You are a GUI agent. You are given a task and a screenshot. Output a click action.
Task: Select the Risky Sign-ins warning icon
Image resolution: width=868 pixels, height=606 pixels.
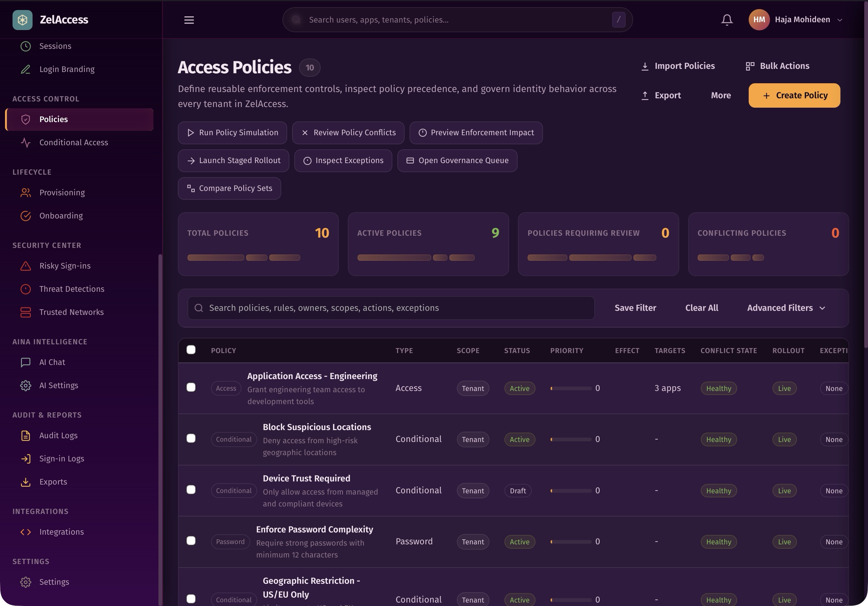pyautogui.click(x=25, y=266)
